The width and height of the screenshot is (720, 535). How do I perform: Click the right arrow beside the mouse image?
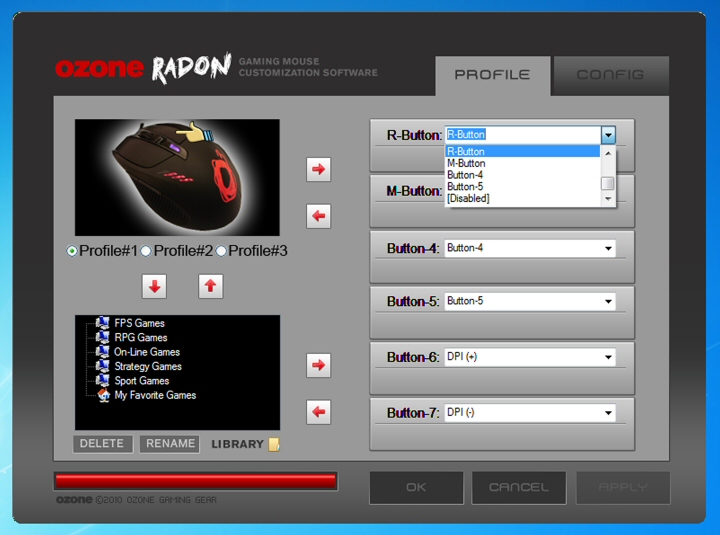319,169
